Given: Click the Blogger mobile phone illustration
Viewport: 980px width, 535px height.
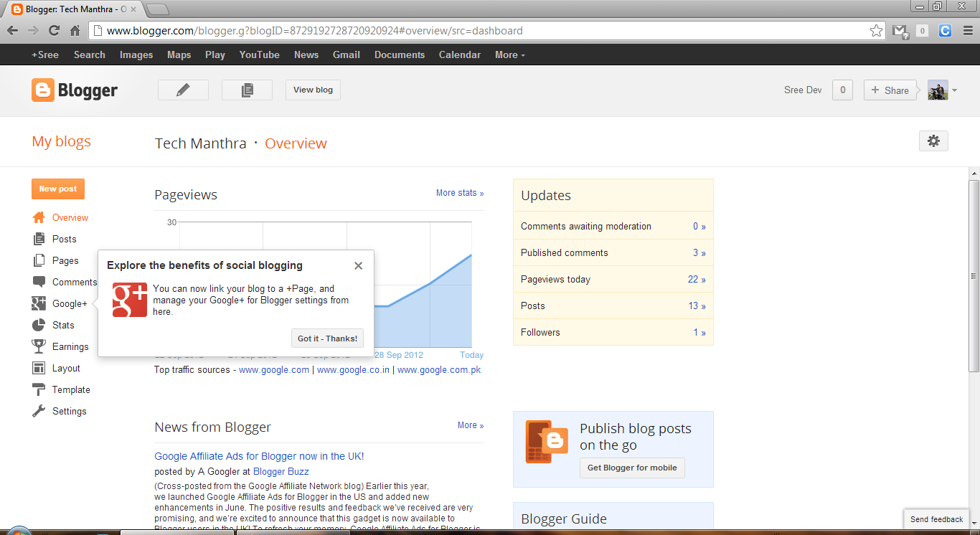Looking at the screenshot, I should (x=546, y=442).
